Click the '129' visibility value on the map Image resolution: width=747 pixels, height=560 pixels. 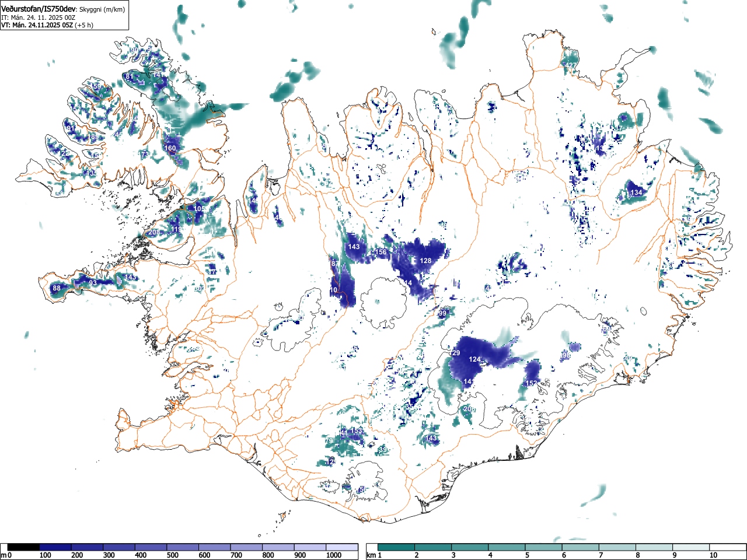tap(455, 353)
